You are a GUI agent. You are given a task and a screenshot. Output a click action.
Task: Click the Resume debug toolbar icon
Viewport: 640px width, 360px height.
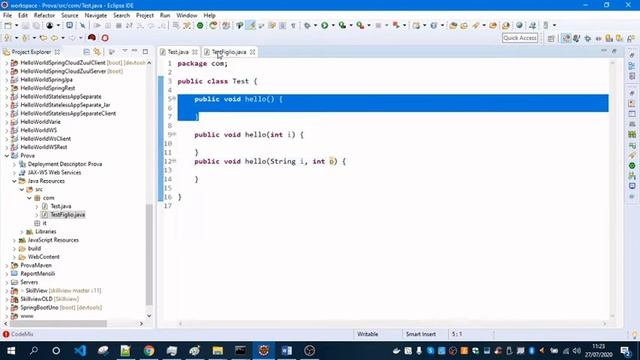coord(97,25)
